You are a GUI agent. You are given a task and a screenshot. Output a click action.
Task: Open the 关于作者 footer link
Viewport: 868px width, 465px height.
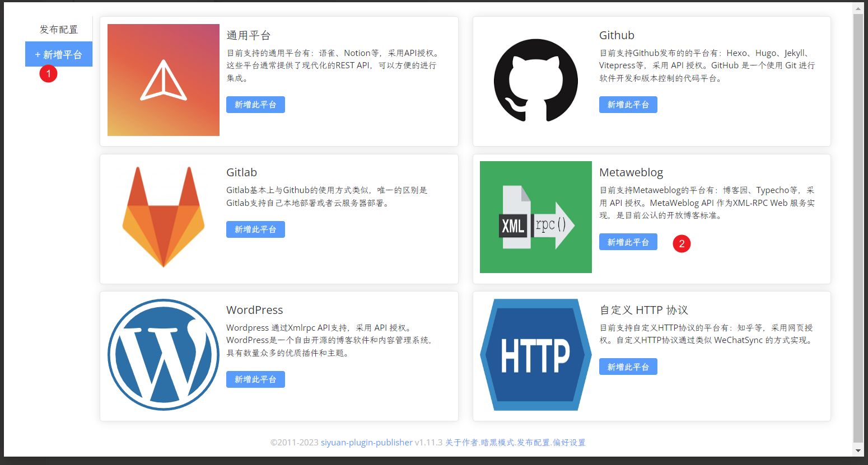461,443
